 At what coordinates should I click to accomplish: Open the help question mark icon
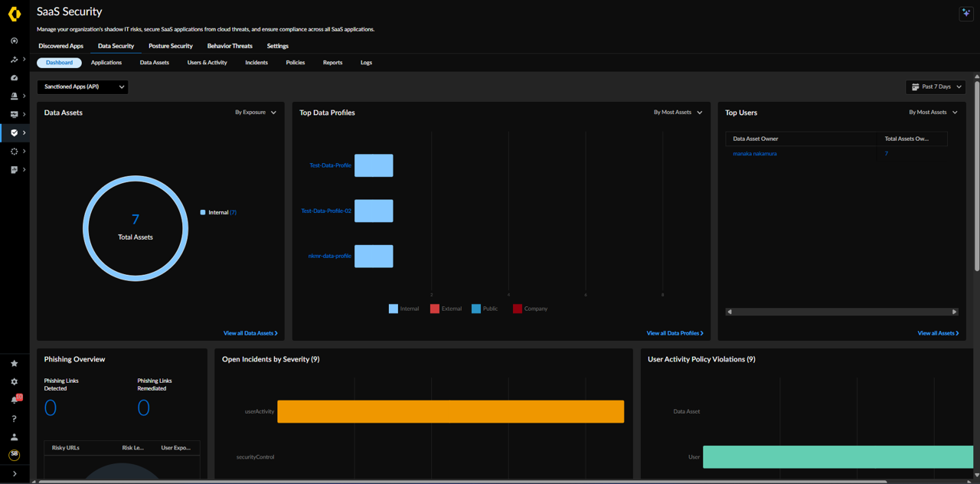point(14,419)
